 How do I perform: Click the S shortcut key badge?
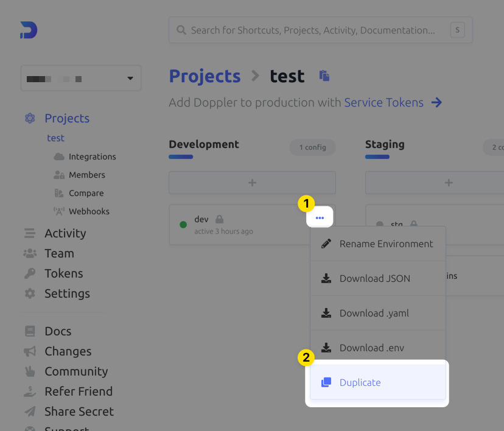[457, 30]
